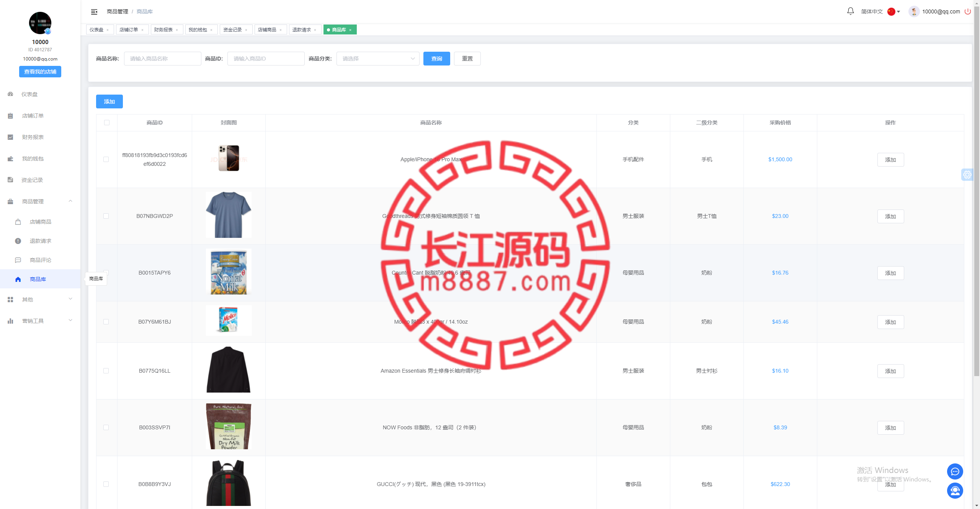Click the 商品库 home icon in sidebar
The height and width of the screenshot is (509, 980).
pos(18,279)
